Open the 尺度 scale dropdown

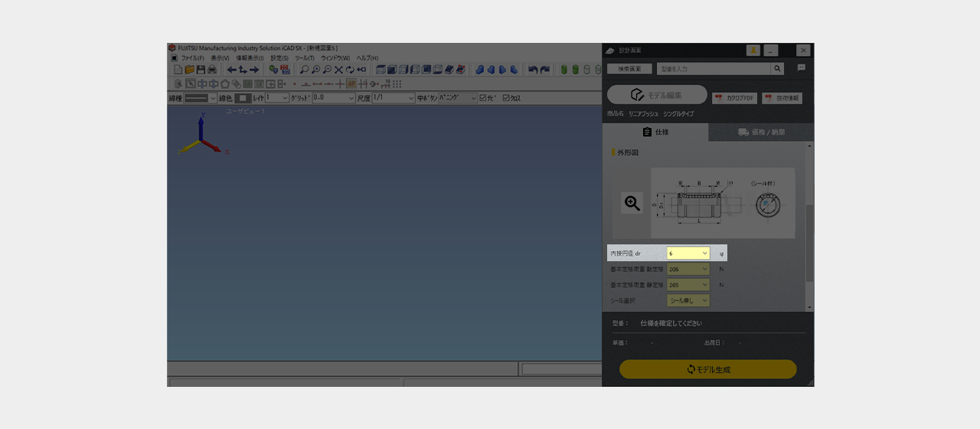pos(393,98)
